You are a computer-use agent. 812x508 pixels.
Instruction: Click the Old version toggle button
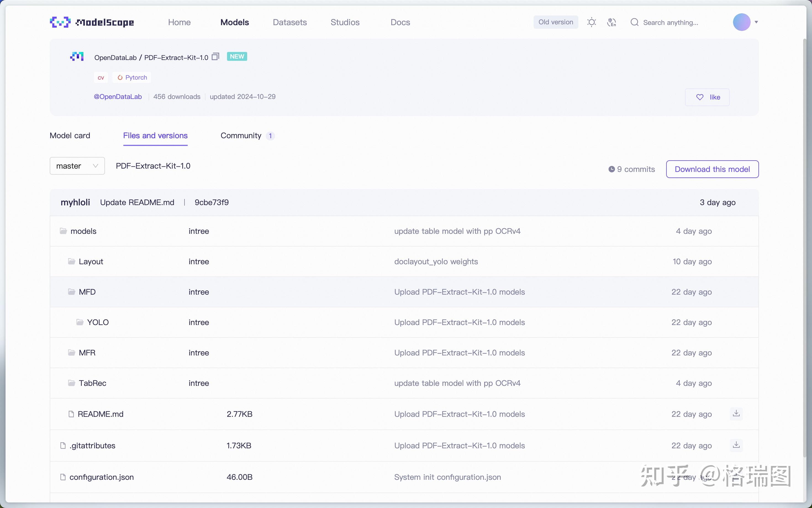555,22
